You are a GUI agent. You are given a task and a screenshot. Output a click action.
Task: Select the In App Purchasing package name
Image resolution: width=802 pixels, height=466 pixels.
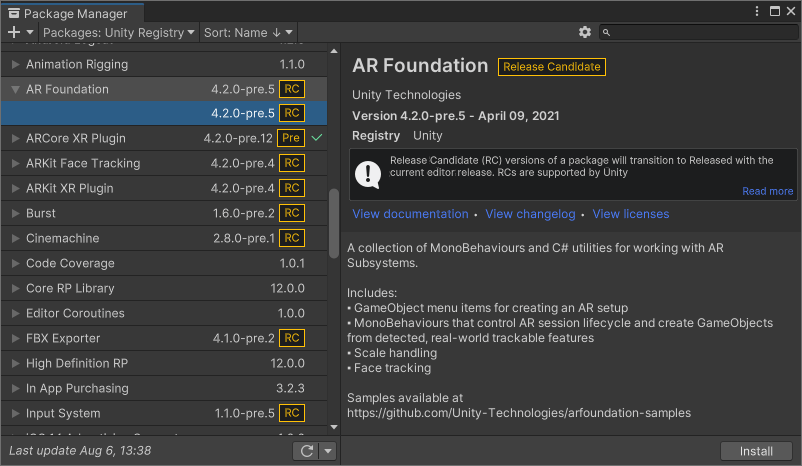click(77, 389)
